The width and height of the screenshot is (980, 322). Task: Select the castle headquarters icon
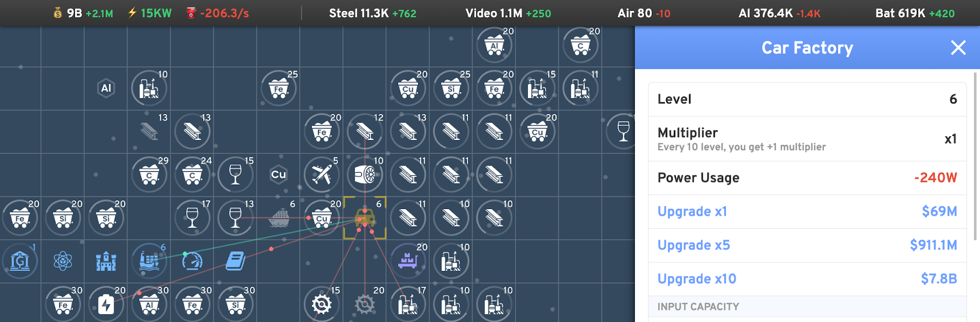106,261
